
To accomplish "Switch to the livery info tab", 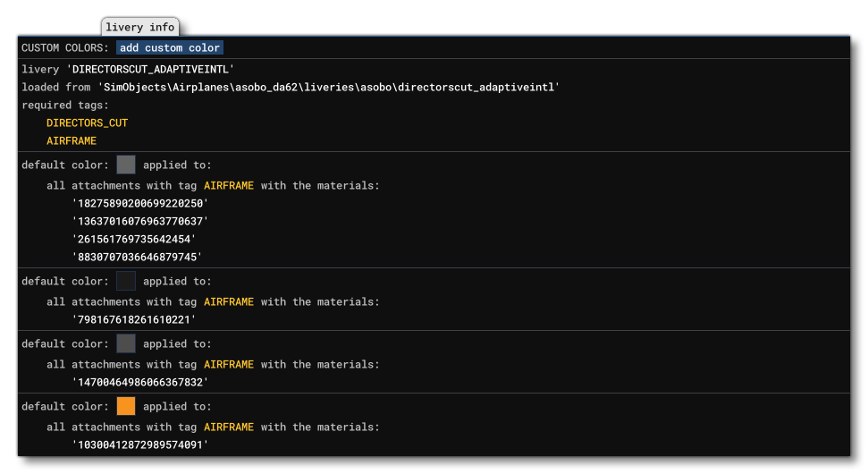I will click(x=139, y=28).
